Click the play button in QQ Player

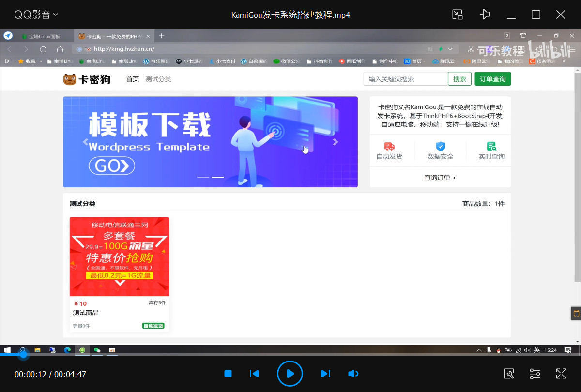point(290,374)
